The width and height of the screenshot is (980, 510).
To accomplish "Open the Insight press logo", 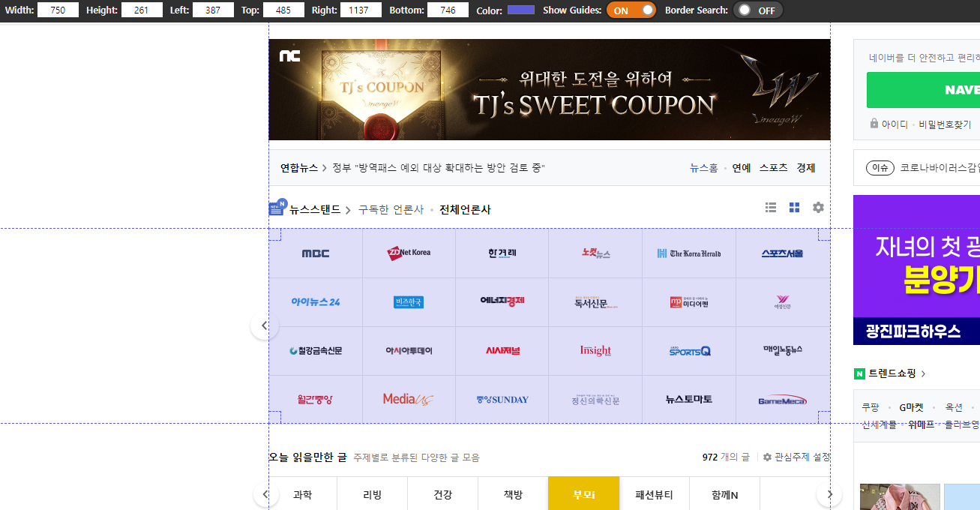I will pyautogui.click(x=595, y=351).
